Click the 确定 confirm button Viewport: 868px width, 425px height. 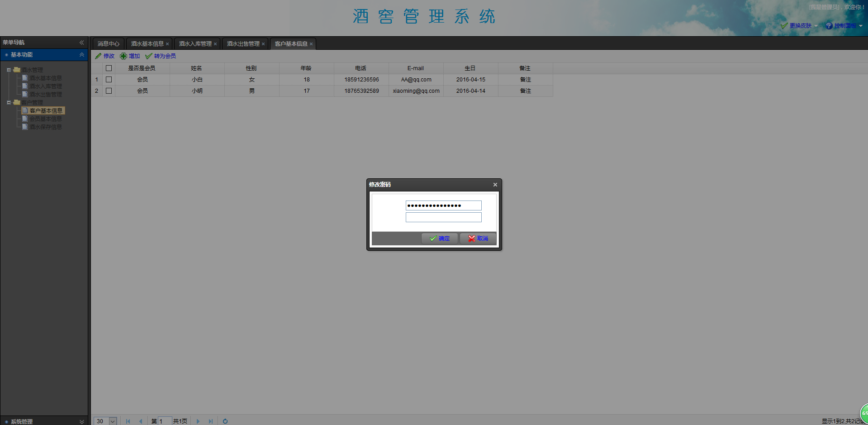[439, 239]
